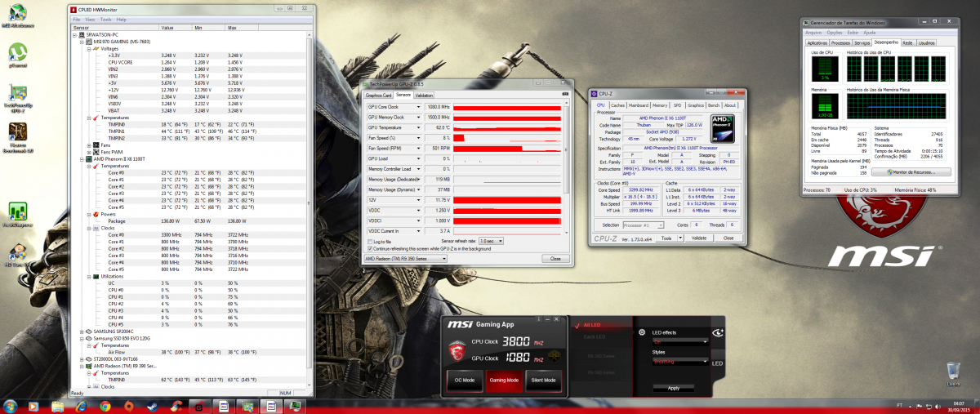Toggle the All LED option in Gaming App
Viewport: 980px width, 414px height.
coord(593,325)
